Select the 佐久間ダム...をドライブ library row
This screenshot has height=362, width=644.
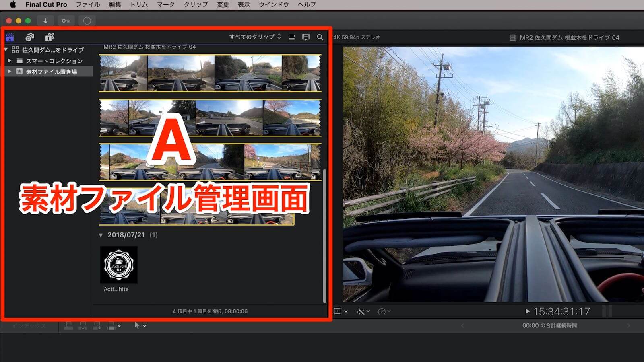[48, 50]
